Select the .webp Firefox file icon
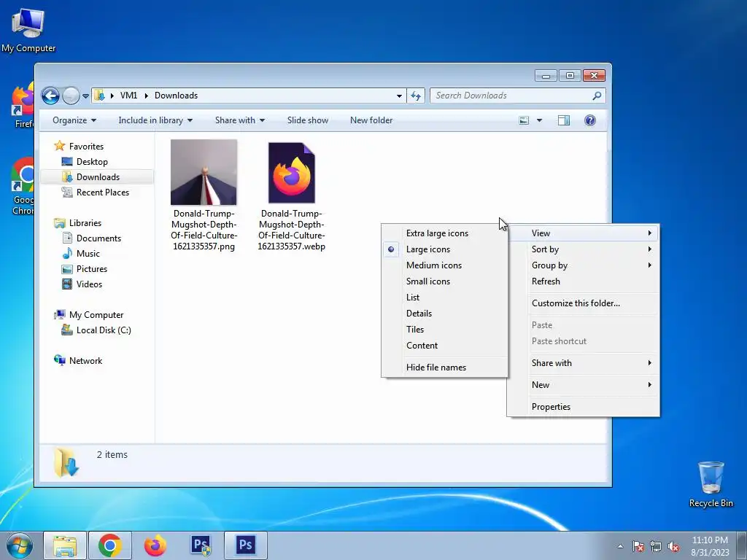Screen dimensions: 747x560 click(292, 172)
